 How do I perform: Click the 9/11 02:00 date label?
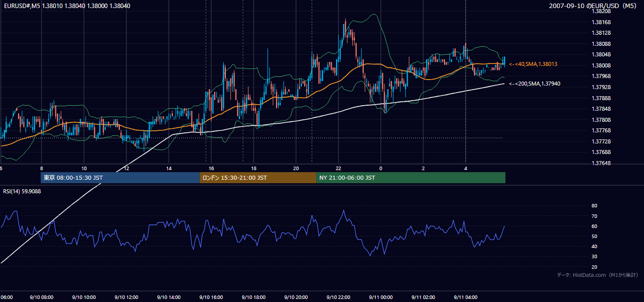pos(423,297)
